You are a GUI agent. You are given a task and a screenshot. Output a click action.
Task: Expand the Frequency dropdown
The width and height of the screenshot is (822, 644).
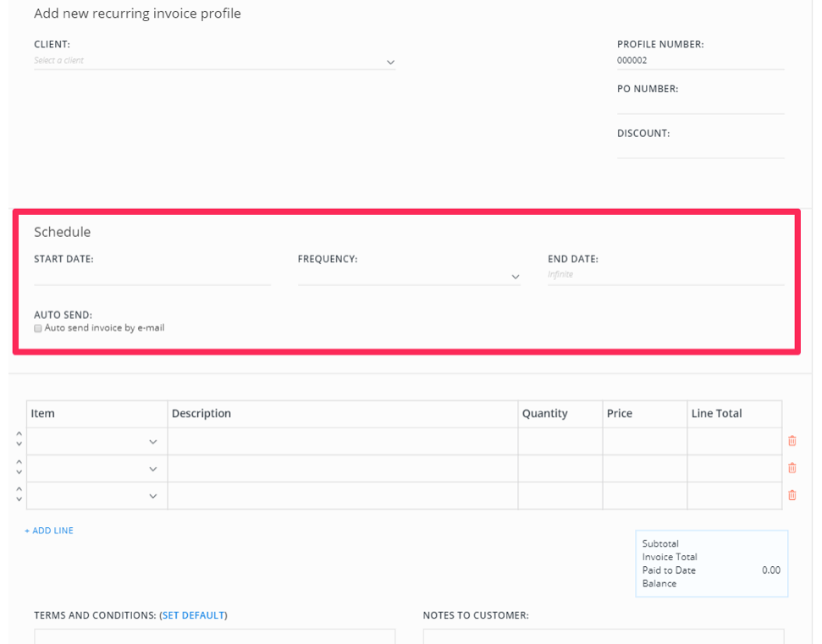[409, 276]
